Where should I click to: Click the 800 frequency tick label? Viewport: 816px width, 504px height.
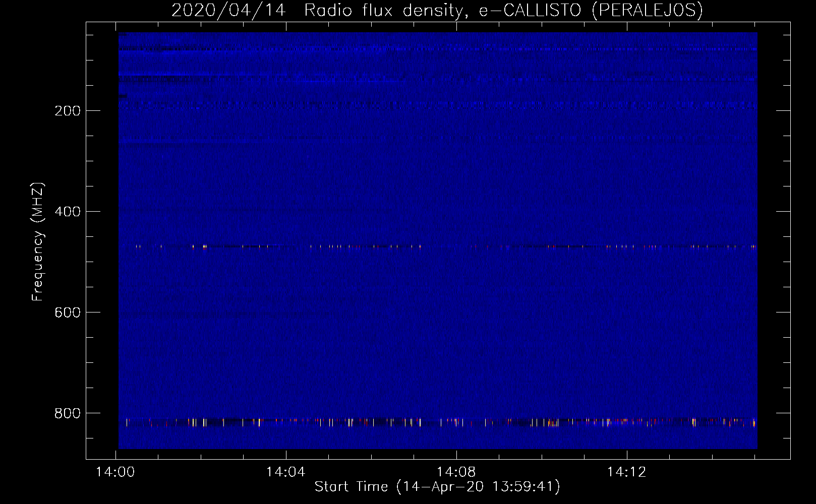68,413
